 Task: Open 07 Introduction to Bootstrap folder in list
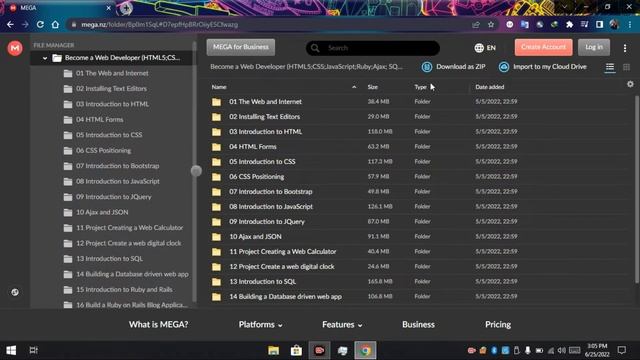coord(270,191)
